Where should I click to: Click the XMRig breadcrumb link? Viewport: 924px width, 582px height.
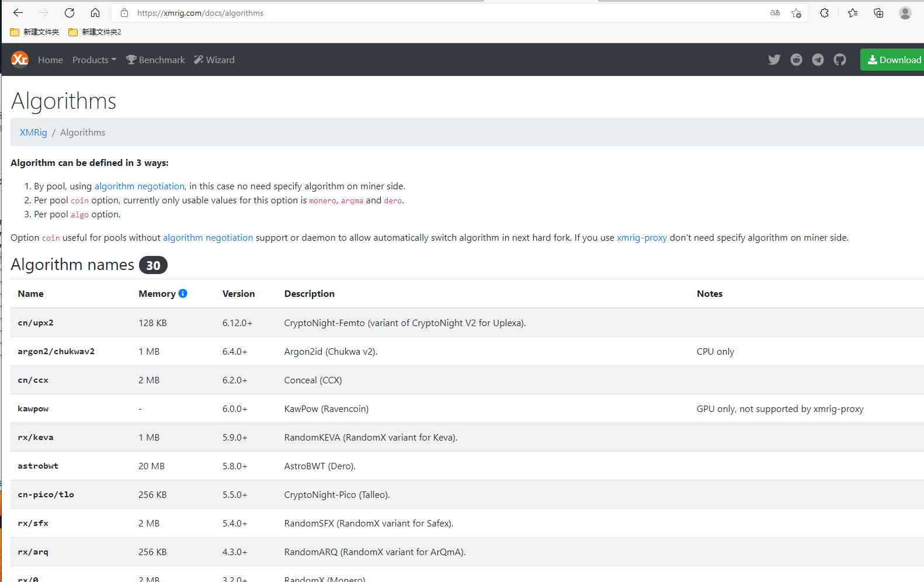point(33,133)
